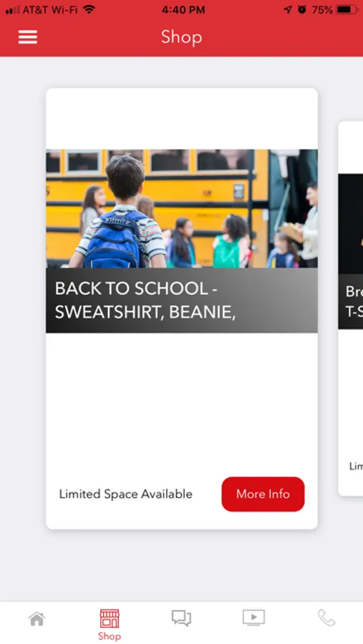This screenshot has width=363, height=644.
Task: Go to the Home tab icon
Action: (37, 618)
